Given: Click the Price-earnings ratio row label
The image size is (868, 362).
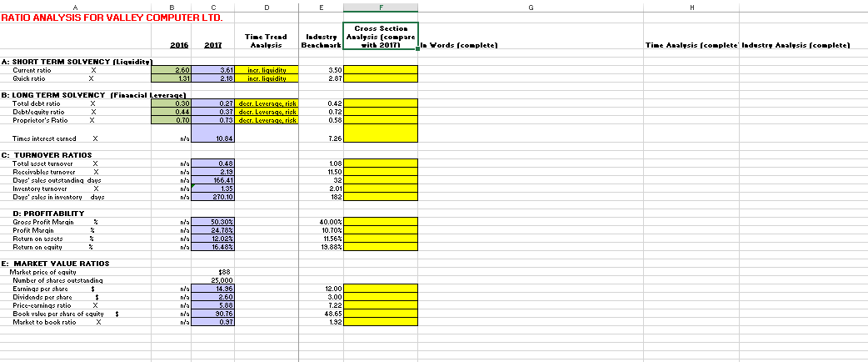Looking at the screenshot, I should [x=40, y=305].
